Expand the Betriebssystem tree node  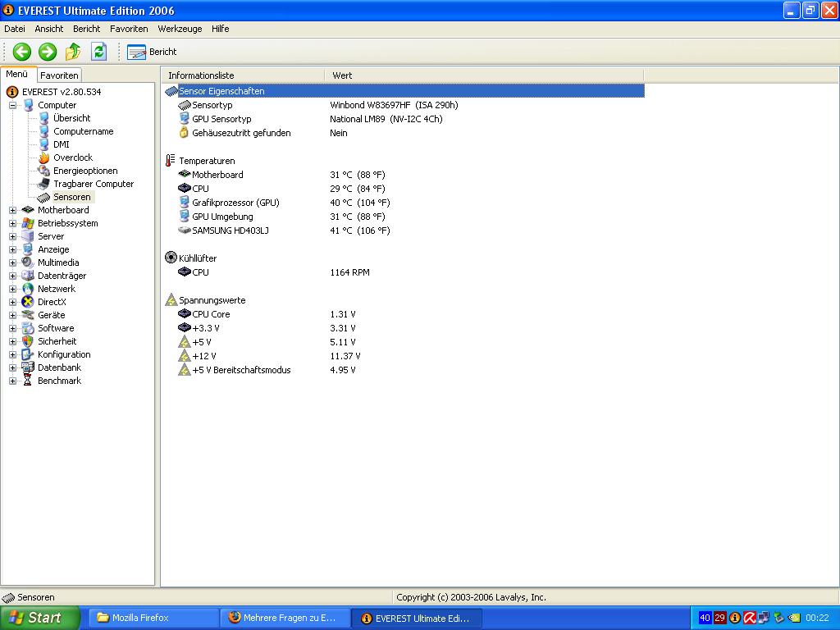click(13, 223)
